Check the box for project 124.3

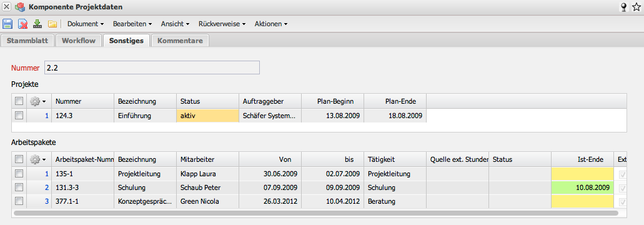click(19, 116)
